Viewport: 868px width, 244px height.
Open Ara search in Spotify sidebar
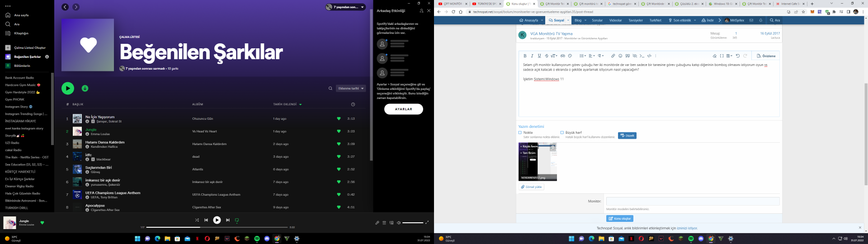coord(13,24)
